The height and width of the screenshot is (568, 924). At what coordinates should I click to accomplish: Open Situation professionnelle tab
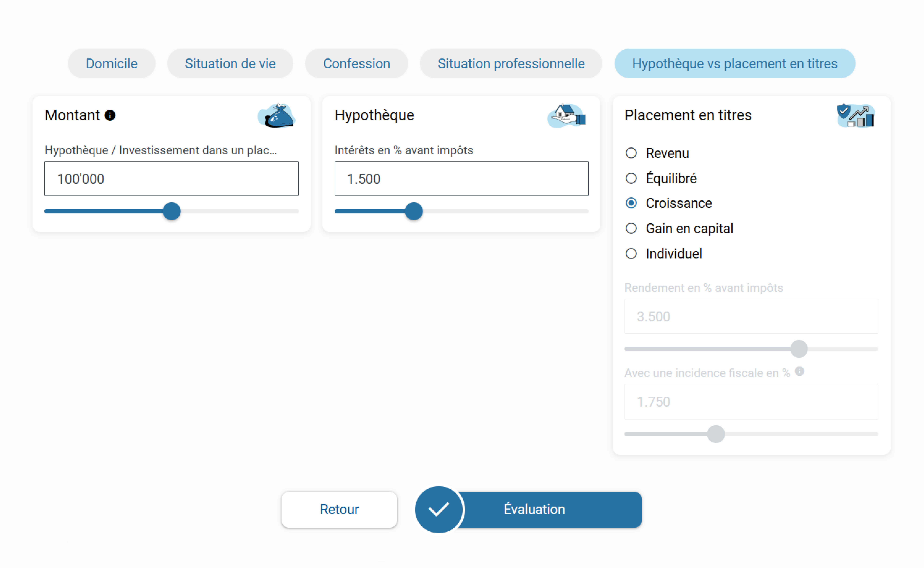511,64
